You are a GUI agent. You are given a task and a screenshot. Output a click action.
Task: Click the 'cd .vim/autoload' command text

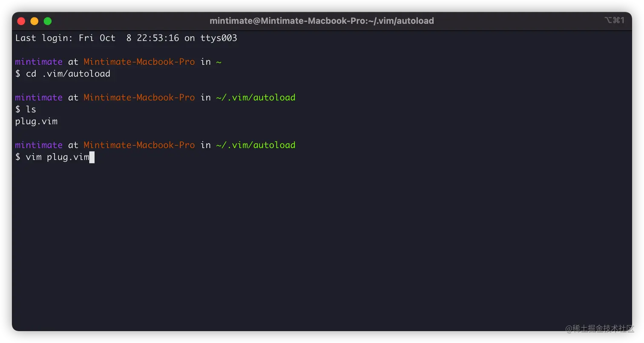pos(68,74)
